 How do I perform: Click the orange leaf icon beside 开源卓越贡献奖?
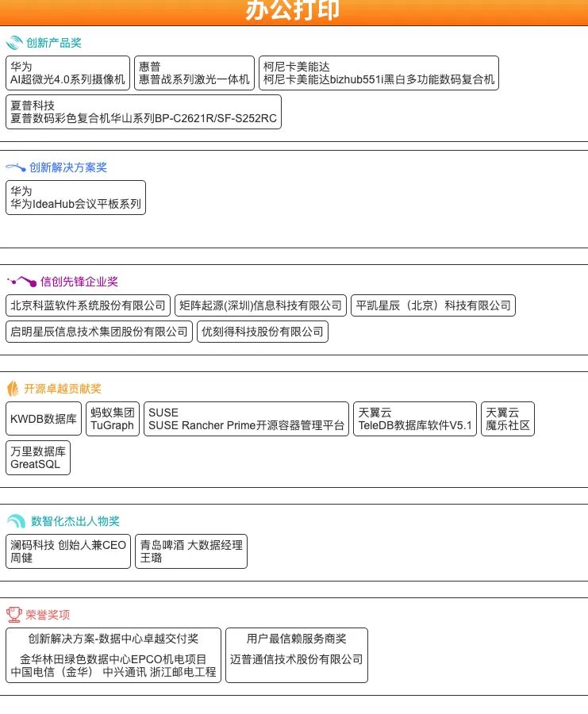13,389
